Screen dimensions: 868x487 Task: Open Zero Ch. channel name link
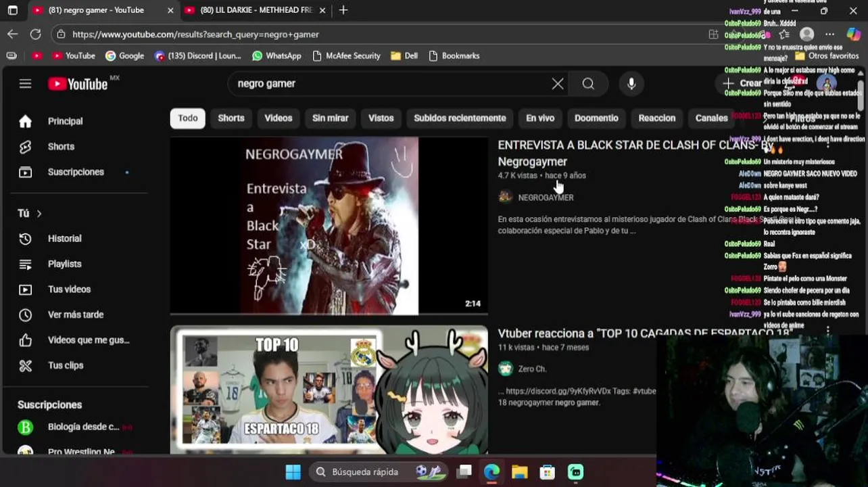532,369
